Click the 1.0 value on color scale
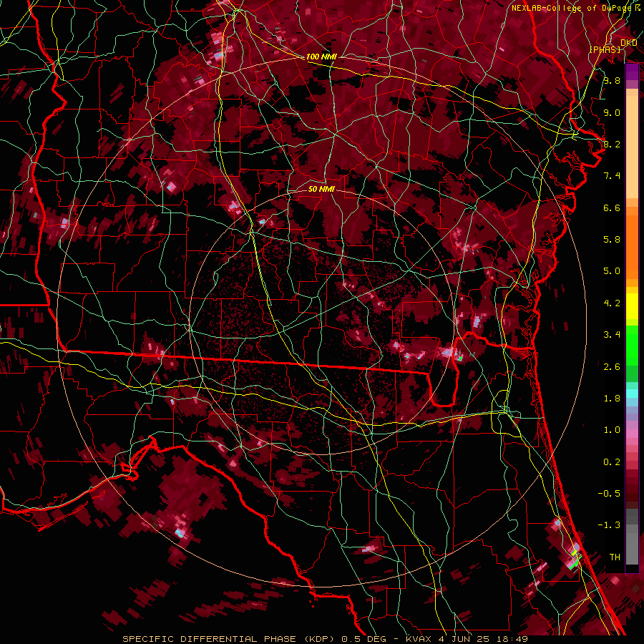The image size is (644, 644). [612, 430]
